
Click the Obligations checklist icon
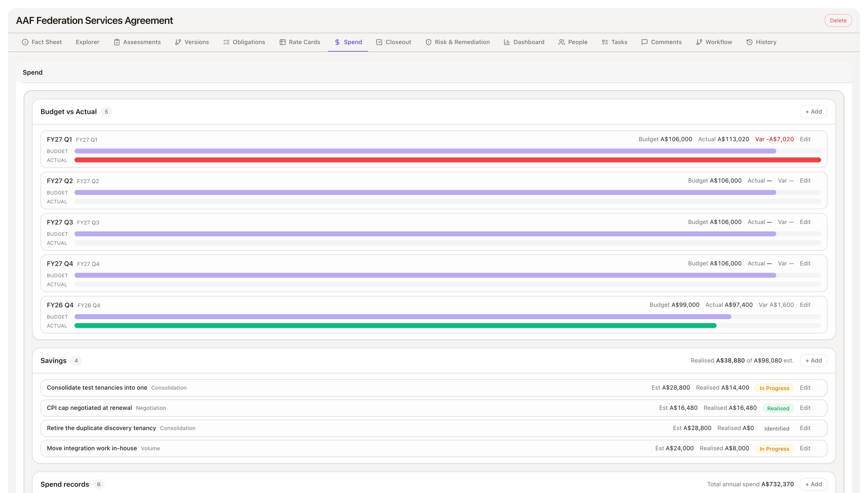[x=226, y=42]
